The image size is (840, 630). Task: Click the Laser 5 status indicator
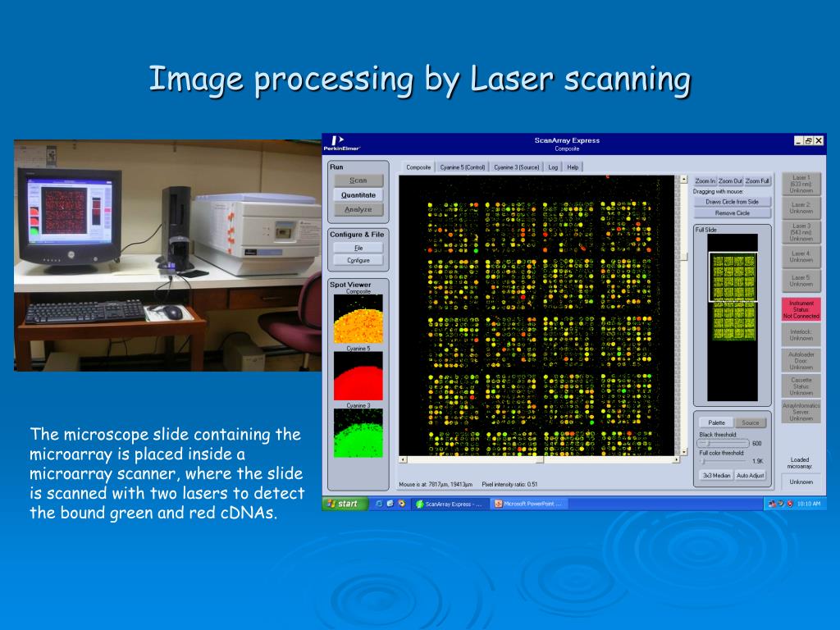(801, 281)
